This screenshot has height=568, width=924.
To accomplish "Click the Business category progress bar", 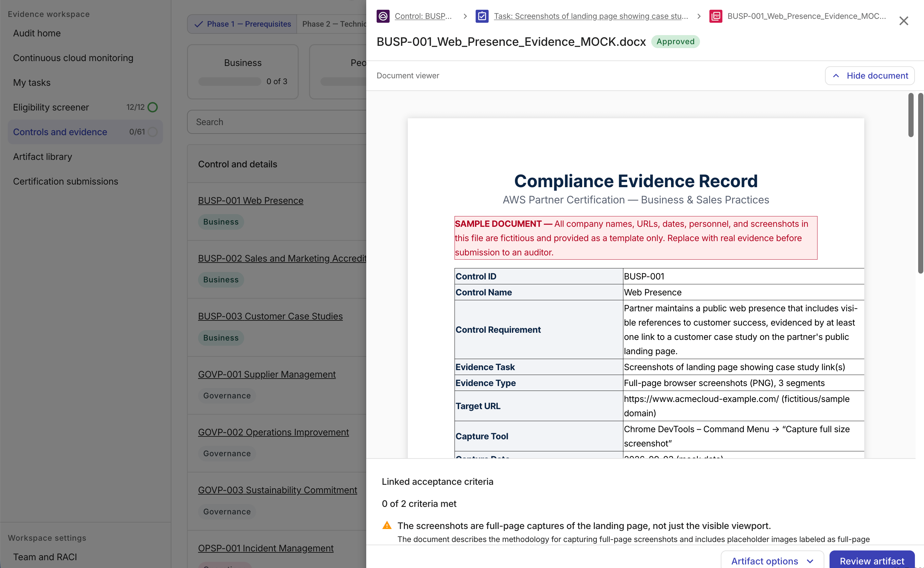I will (230, 82).
